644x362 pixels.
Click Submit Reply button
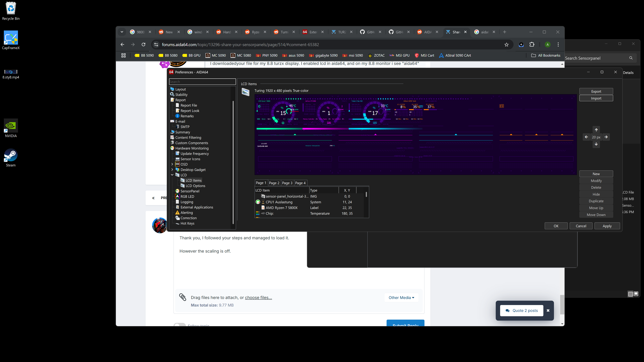click(405, 323)
